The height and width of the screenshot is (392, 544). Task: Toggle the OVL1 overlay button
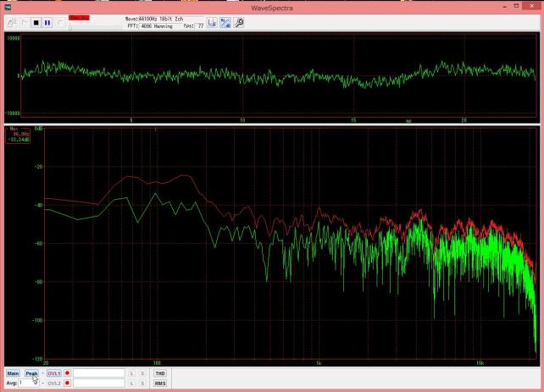54,373
